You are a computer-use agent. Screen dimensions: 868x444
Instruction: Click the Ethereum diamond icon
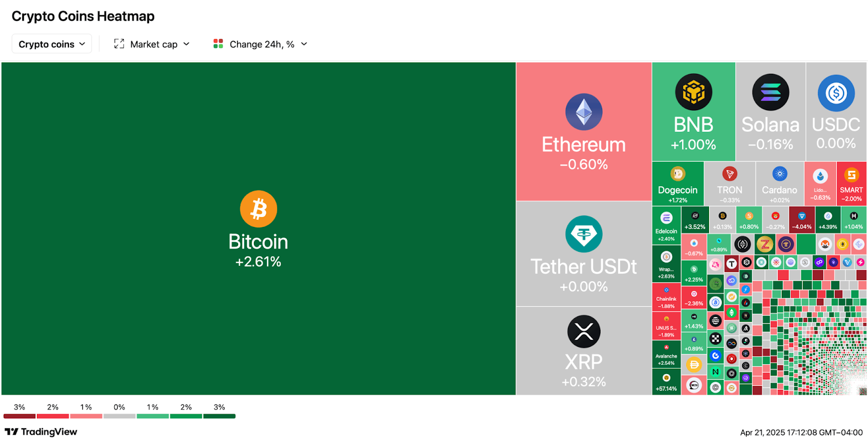584,112
